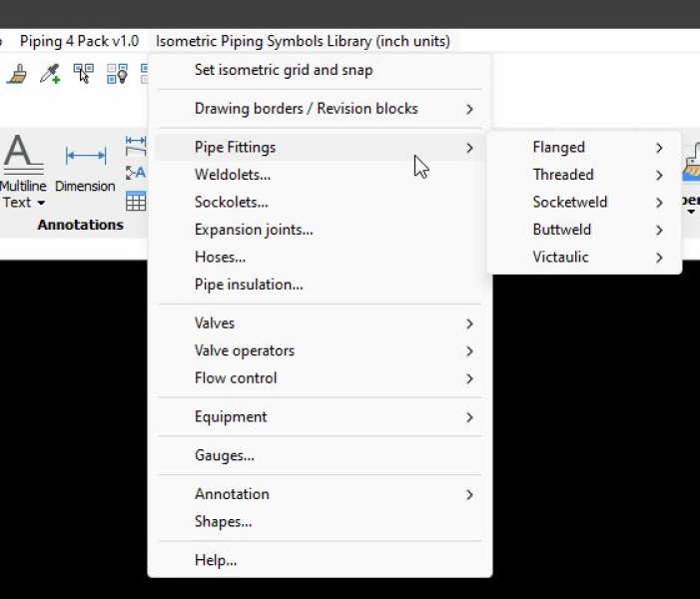Open the Weldolets... menu item

320,175
